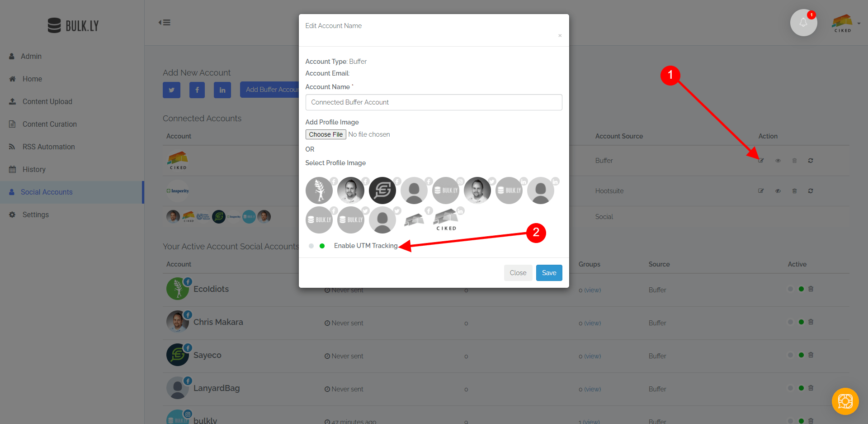Open Social Accounts in the sidebar
Image resolution: width=868 pixels, height=424 pixels.
[72, 192]
